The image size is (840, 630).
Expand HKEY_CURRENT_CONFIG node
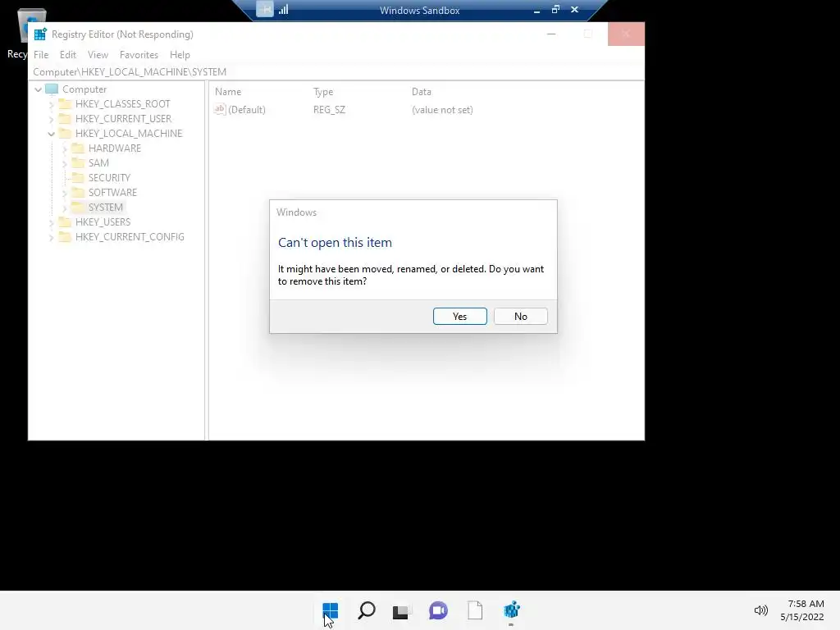coord(52,237)
